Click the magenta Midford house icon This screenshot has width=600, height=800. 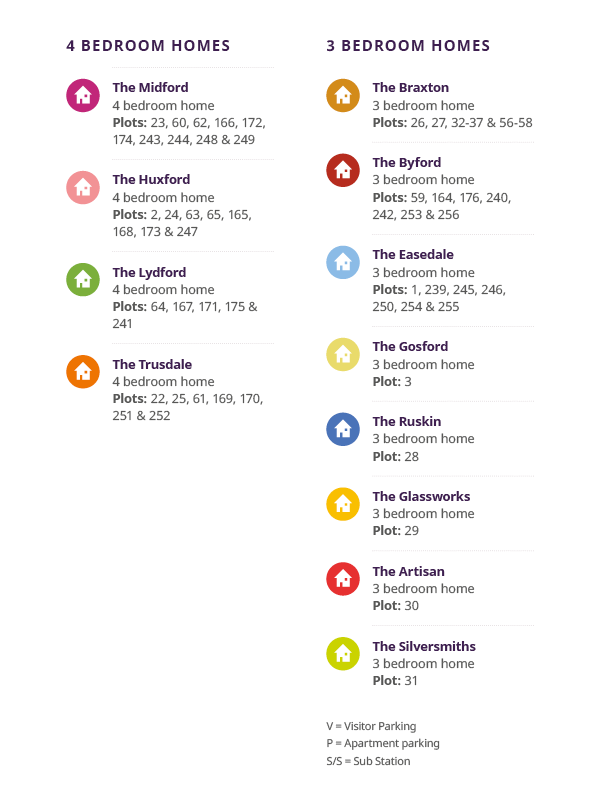point(83,95)
